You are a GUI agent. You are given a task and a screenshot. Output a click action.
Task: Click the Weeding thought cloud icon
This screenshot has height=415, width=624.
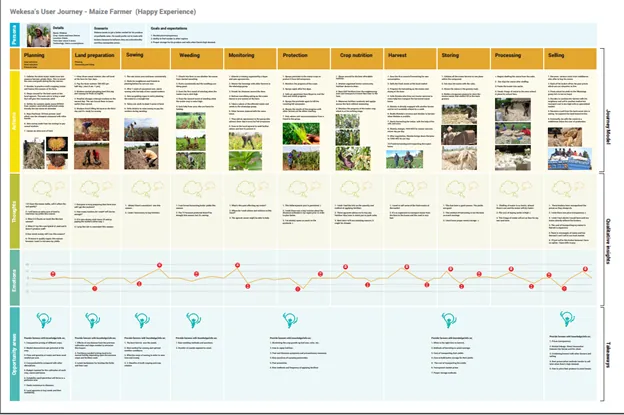click(x=199, y=188)
